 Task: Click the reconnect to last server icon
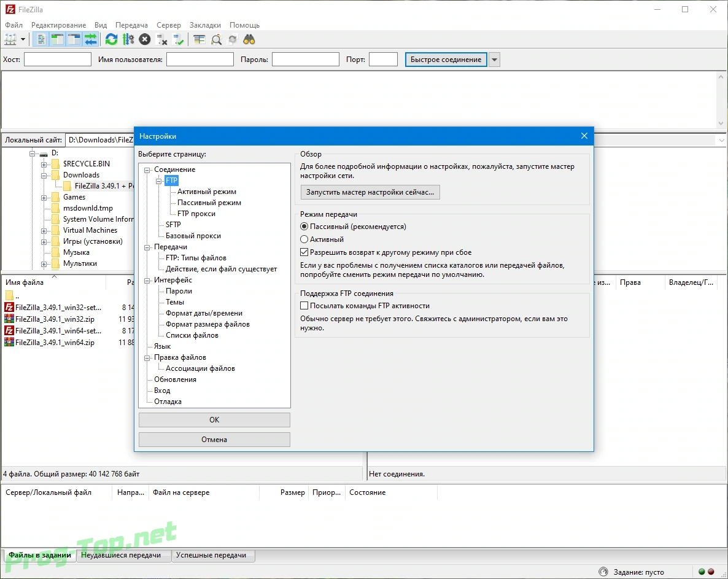tap(178, 40)
